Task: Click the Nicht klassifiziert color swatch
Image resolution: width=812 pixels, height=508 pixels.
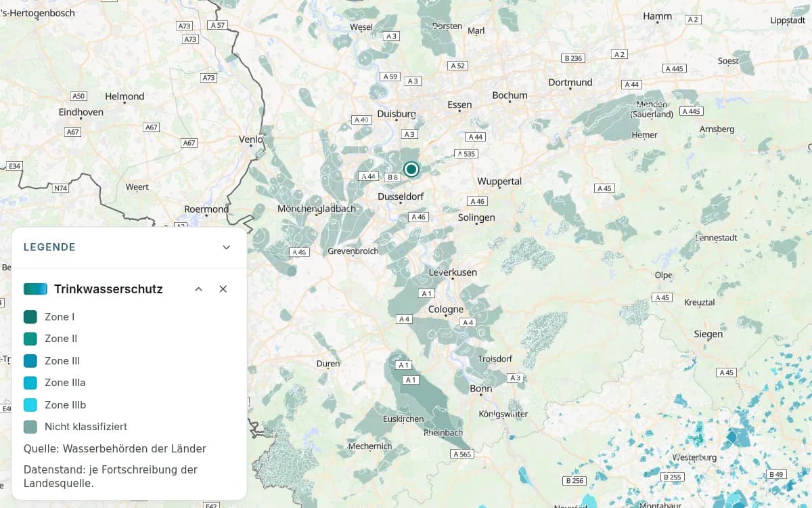Action: coord(30,427)
